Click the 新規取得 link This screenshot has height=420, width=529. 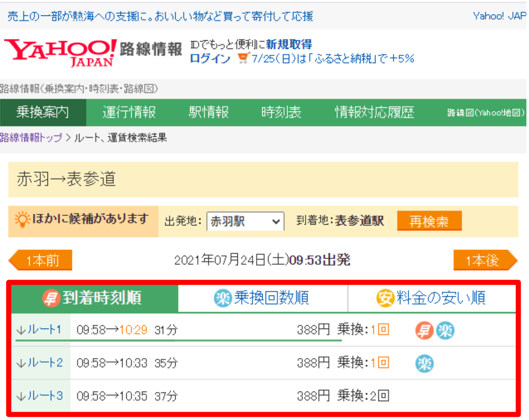click(289, 44)
